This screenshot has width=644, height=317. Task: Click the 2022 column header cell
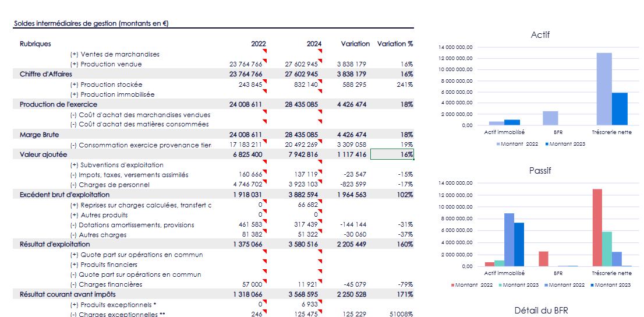[258, 44]
